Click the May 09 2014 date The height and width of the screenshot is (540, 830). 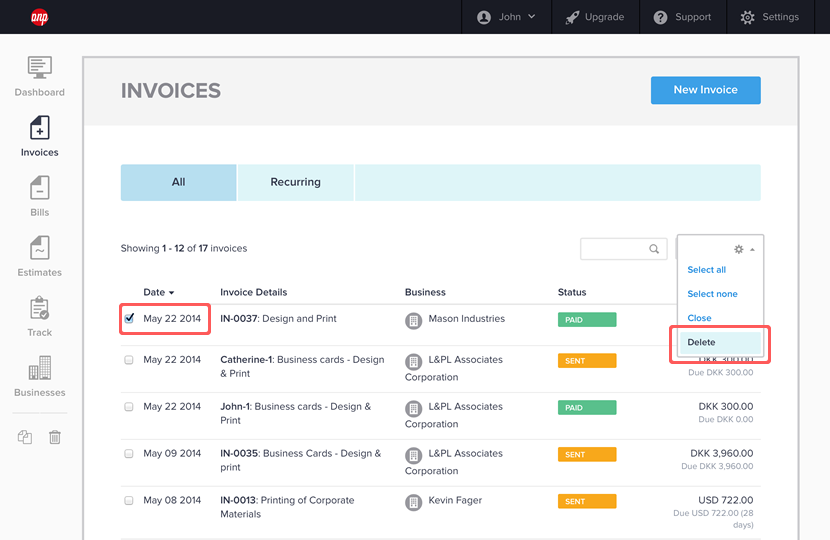[x=172, y=454]
